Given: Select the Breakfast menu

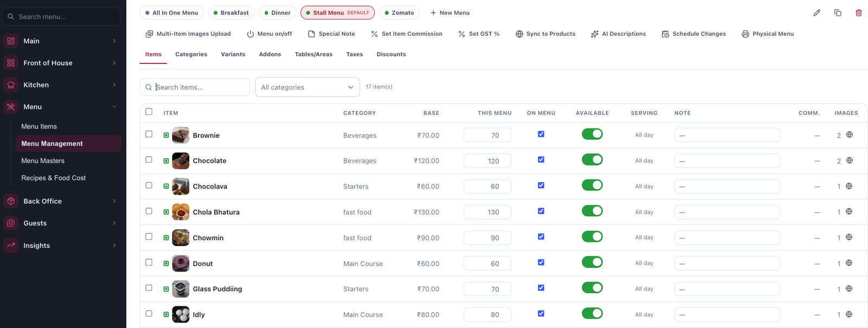Looking at the screenshot, I should [231, 12].
